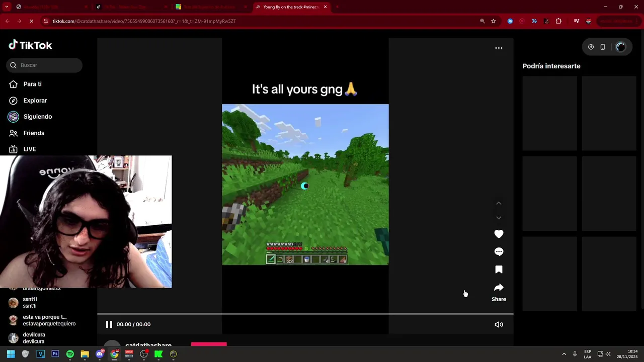Open the comments bubble icon

499,252
